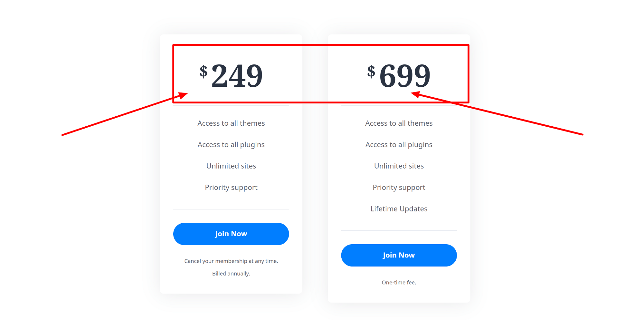
Task: Click 'Priority support' in the $699 plan
Action: tap(399, 188)
